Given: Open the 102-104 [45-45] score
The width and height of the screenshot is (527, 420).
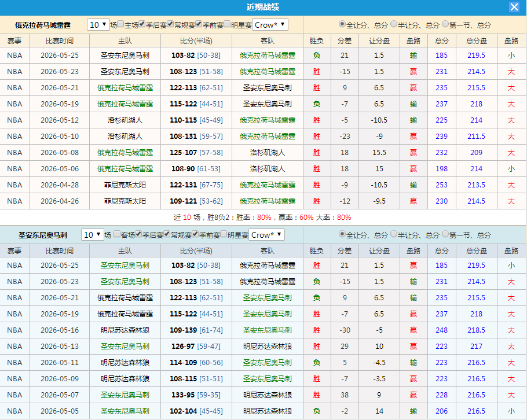Looking at the screenshot, I should (196, 411).
